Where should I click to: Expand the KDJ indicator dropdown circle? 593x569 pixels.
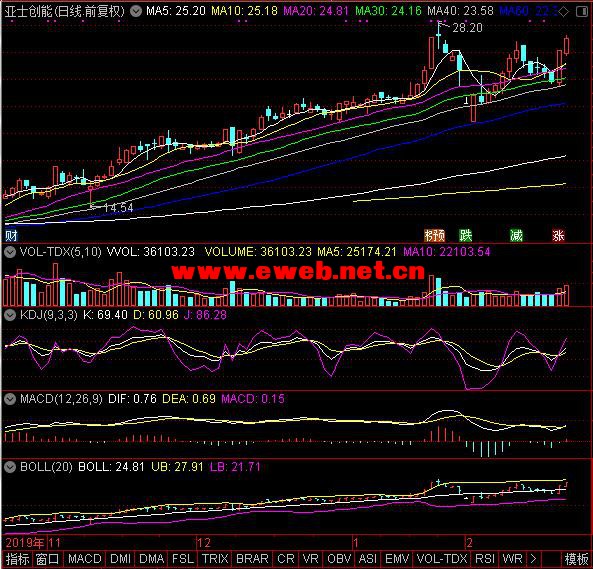point(10,315)
